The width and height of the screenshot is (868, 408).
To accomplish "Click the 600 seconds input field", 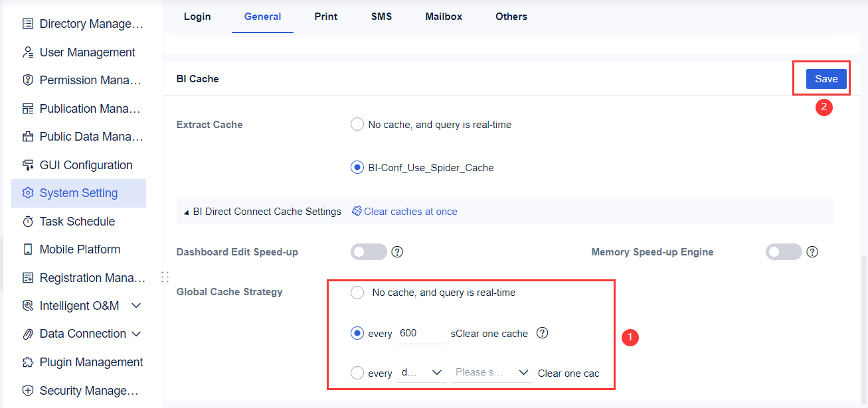I will 421,333.
